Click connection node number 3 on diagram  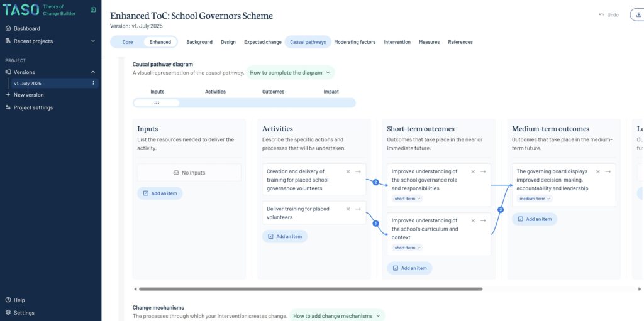pos(501,210)
